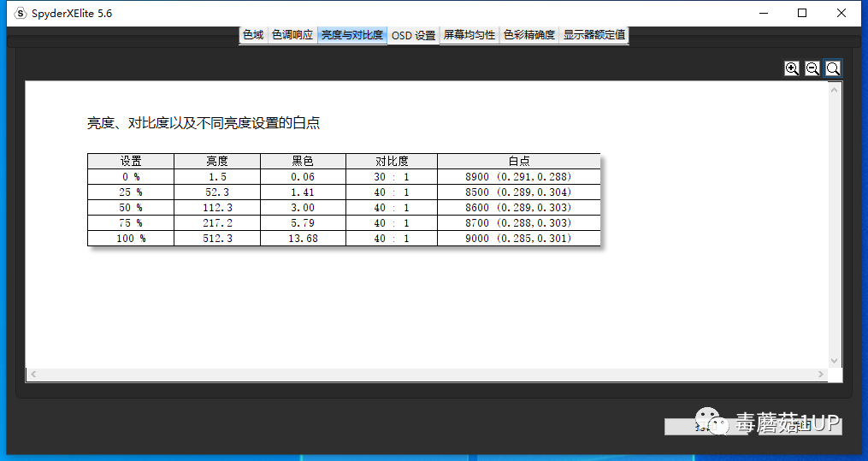868x461 pixels.
Task: Click the 黑色 column header
Action: point(303,161)
